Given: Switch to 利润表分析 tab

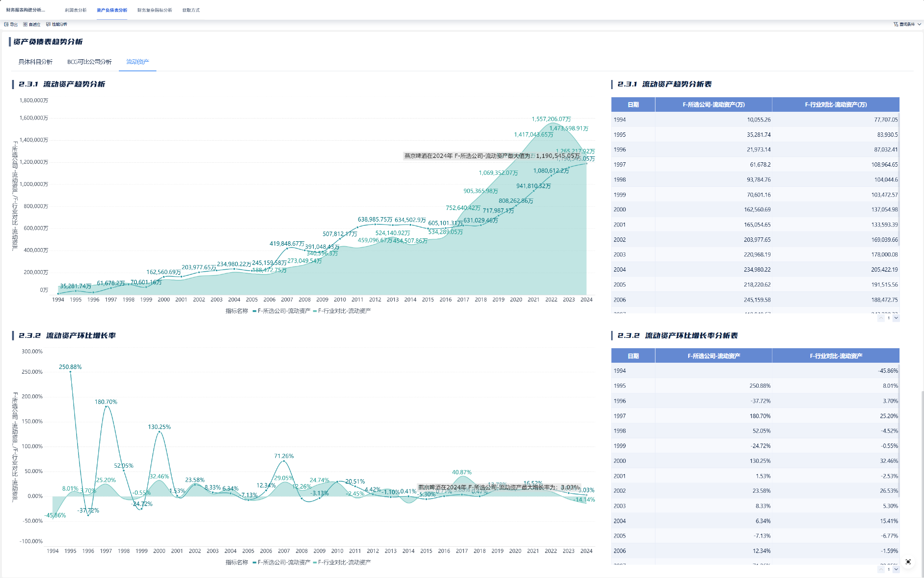Looking at the screenshot, I should [76, 10].
